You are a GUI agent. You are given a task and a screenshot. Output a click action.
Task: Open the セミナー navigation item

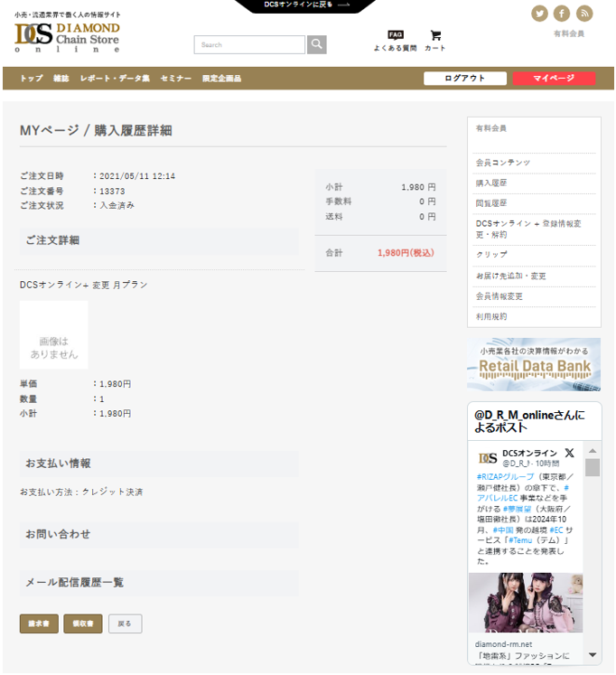(x=175, y=79)
